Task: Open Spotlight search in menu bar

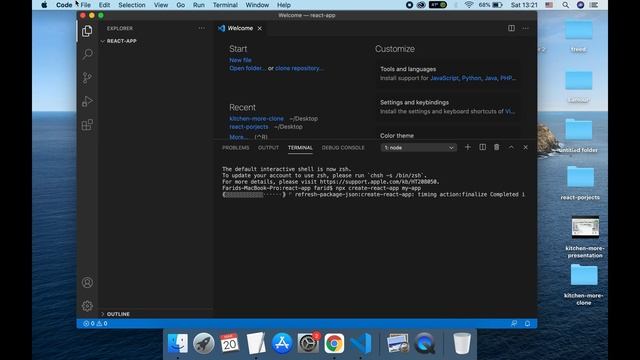Action: 565,5
